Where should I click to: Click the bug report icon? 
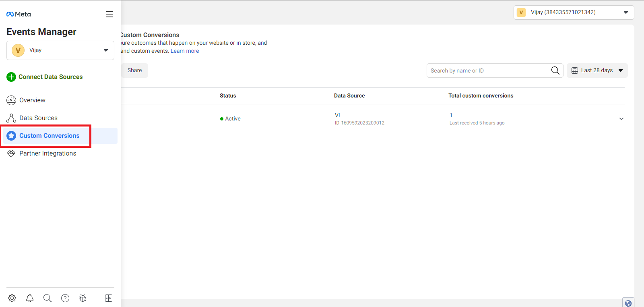[83, 298]
